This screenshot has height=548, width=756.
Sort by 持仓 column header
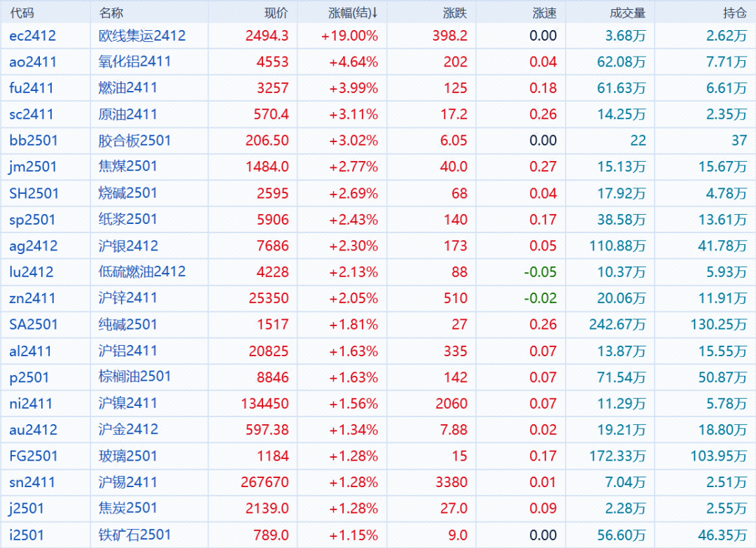pos(735,13)
